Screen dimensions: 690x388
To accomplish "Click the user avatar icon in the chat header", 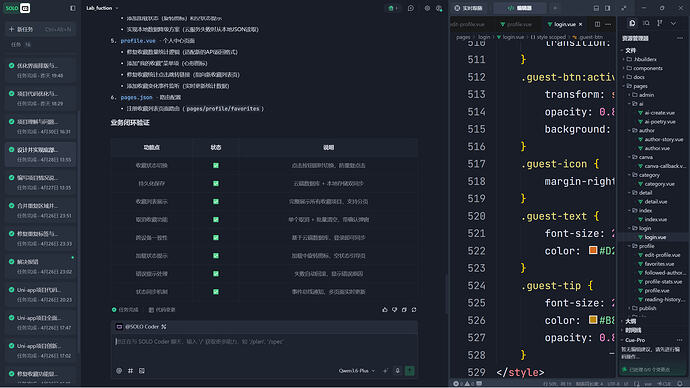I will click(x=439, y=8).
